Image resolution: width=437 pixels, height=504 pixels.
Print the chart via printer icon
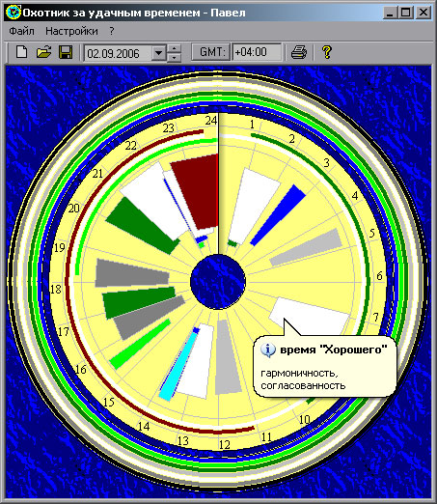point(299,52)
